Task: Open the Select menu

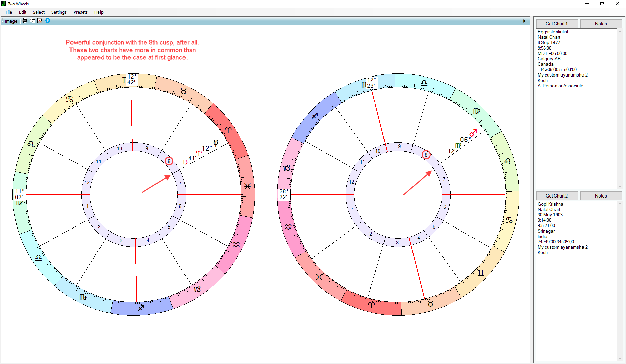Action: coord(39,12)
